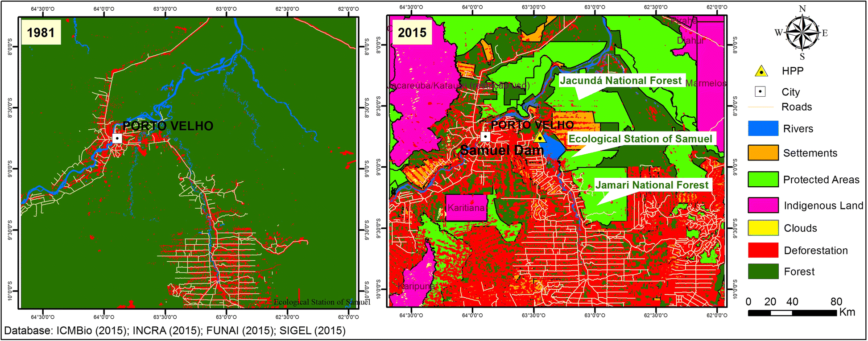Click the Deforestation red legend swatch
Image resolution: width=868 pixels, height=341 pixels.
[x=763, y=250]
